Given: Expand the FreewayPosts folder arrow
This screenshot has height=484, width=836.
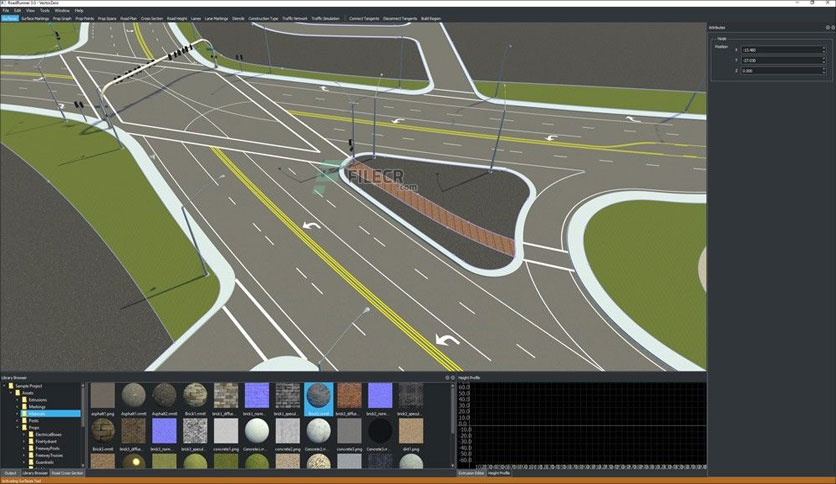Looking at the screenshot, I should tap(25, 448).
